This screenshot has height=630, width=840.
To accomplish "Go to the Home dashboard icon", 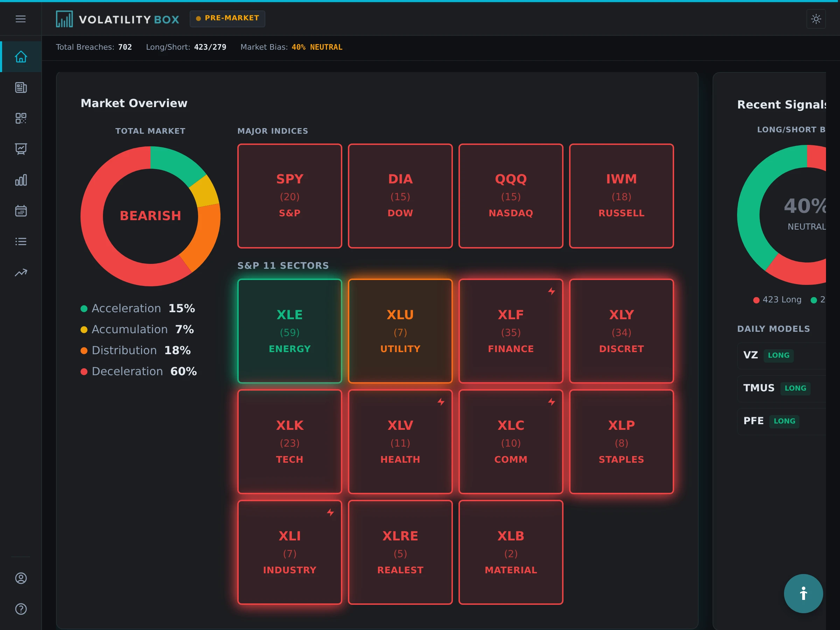I will 21,57.
